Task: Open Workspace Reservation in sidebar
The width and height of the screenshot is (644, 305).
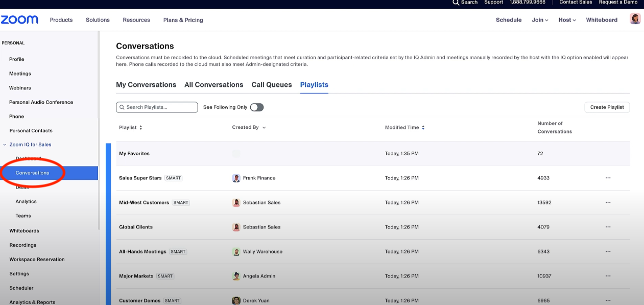Action: [x=37, y=260]
